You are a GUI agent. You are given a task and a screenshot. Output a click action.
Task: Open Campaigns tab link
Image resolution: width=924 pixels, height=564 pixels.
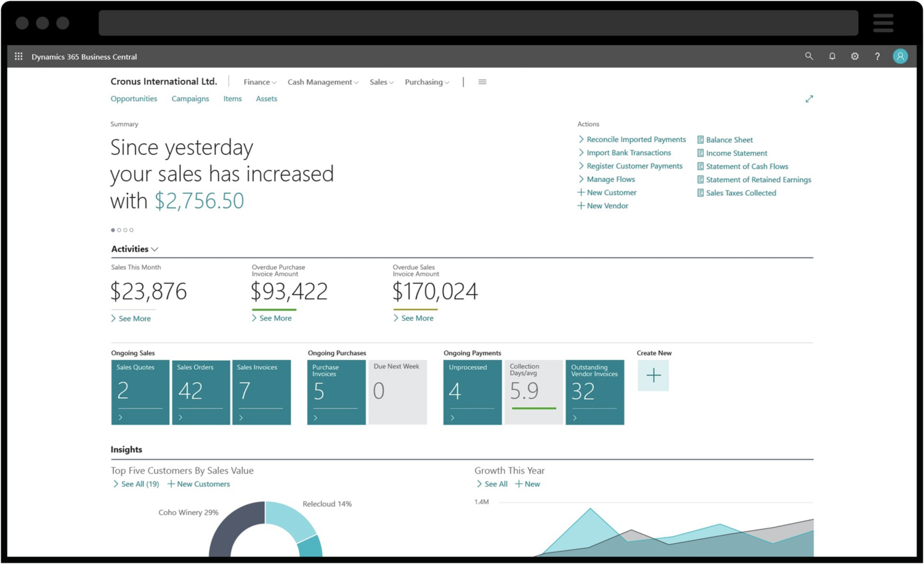tap(190, 99)
